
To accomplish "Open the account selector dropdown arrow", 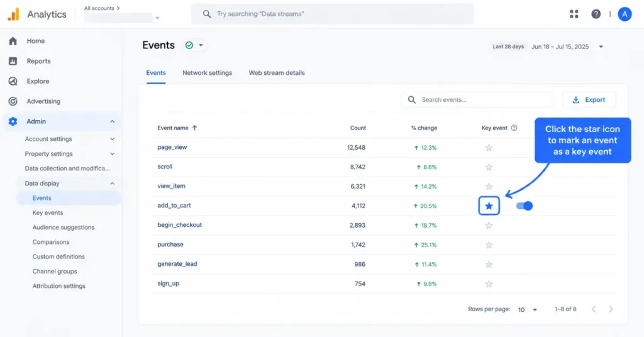I will (157, 18).
